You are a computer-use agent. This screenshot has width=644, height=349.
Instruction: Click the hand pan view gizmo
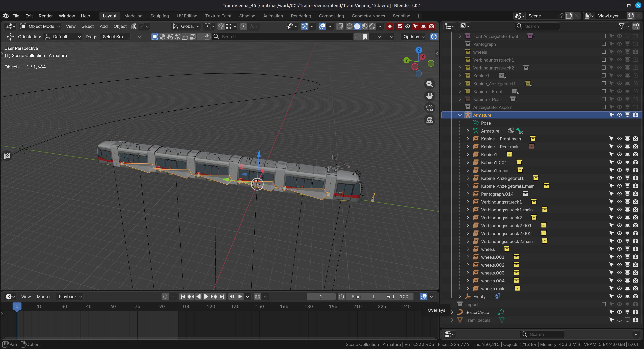430,96
